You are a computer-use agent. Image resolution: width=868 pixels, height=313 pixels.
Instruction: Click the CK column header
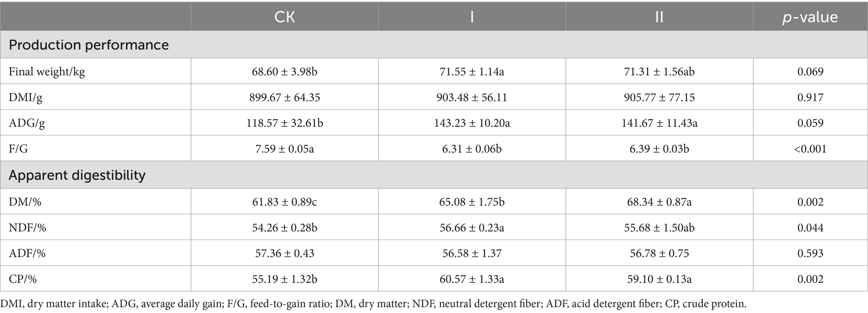point(284,17)
